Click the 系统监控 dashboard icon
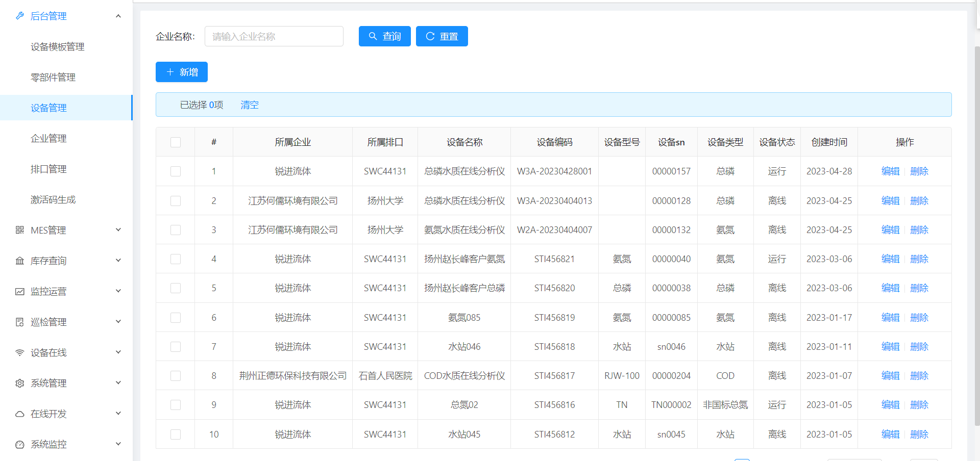Image resolution: width=980 pixels, height=461 pixels. [x=20, y=444]
